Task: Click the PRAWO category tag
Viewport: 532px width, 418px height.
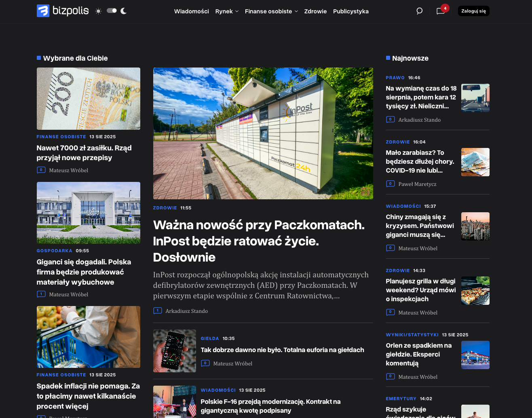Action: click(395, 78)
